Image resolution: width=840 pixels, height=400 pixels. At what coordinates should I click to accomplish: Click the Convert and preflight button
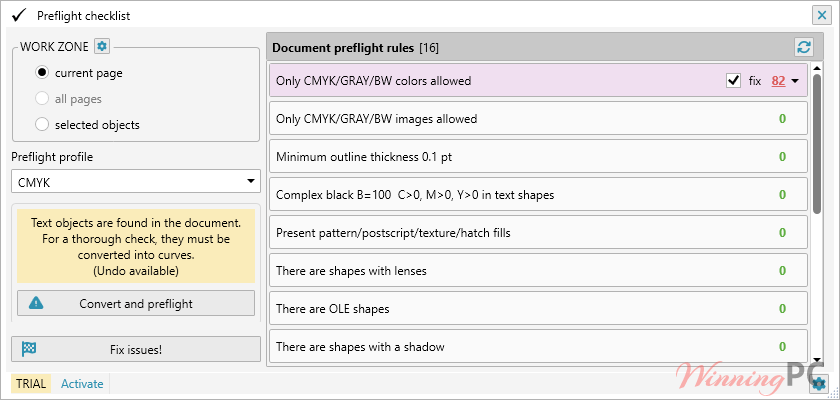click(136, 304)
